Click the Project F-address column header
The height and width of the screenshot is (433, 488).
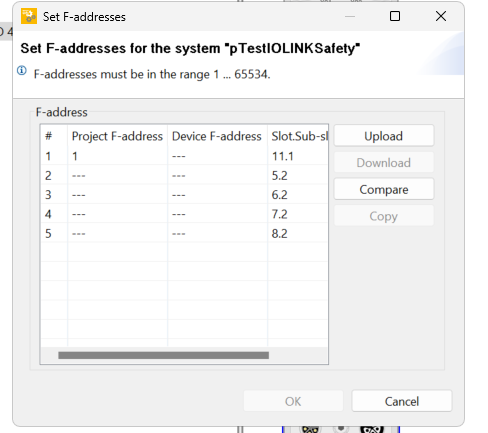pos(117,136)
